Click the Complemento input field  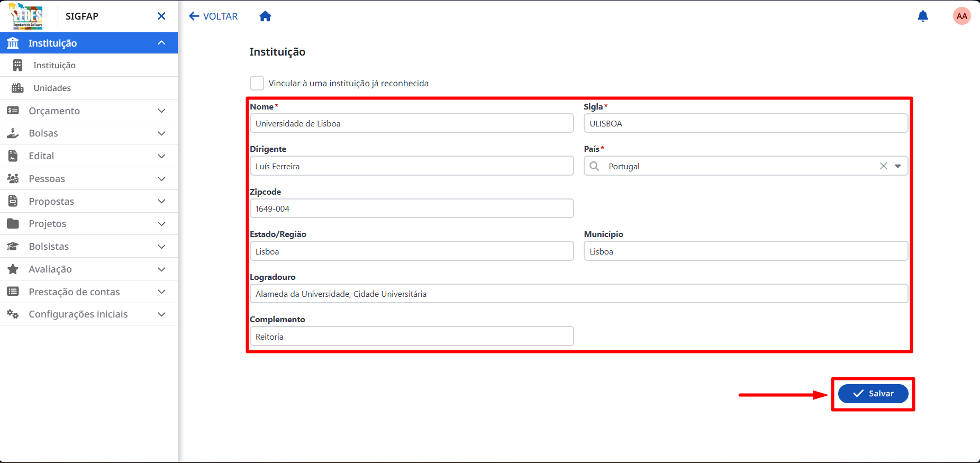412,337
